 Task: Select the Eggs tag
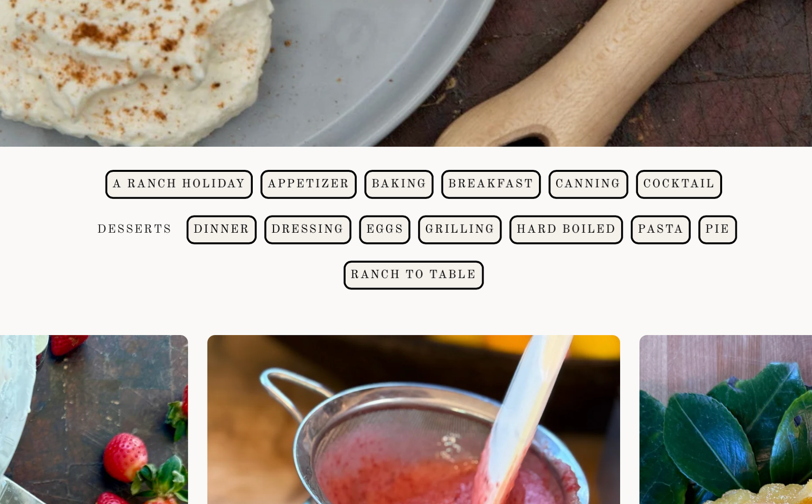pos(385,230)
